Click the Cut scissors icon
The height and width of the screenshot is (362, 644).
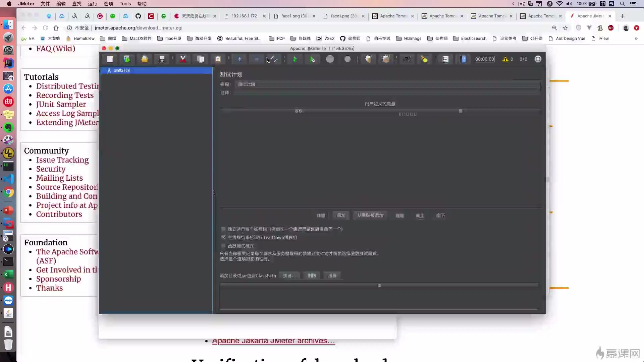(183, 59)
